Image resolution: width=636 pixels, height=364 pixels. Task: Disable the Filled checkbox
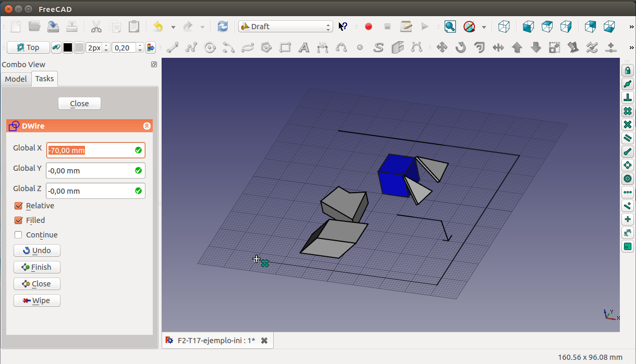click(x=19, y=220)
